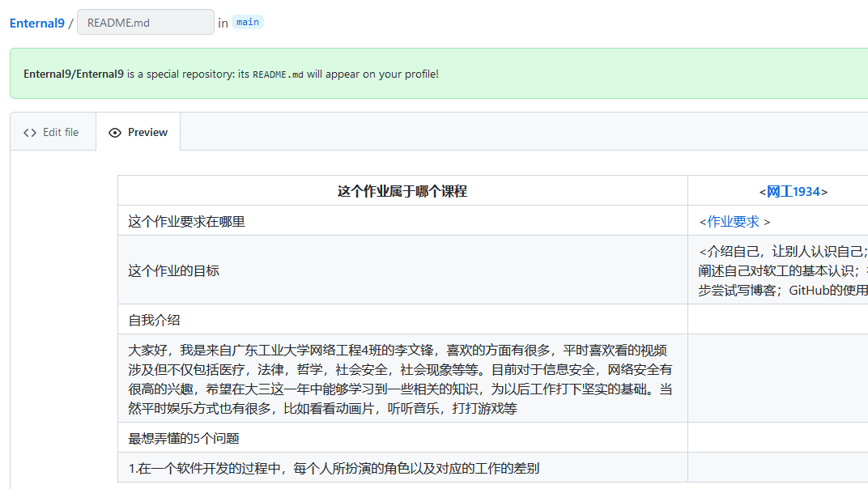Click the code icon on Edit file tab
Screen dimensions: 868x489
point(30,132)
